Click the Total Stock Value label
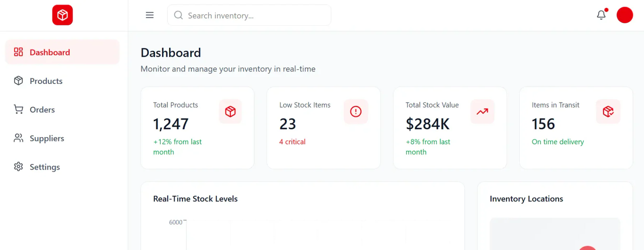 coord(432,105)
